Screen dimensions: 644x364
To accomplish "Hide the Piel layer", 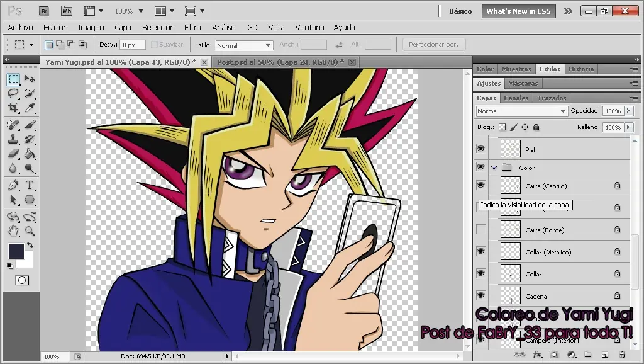I will [x=480, y=149].
